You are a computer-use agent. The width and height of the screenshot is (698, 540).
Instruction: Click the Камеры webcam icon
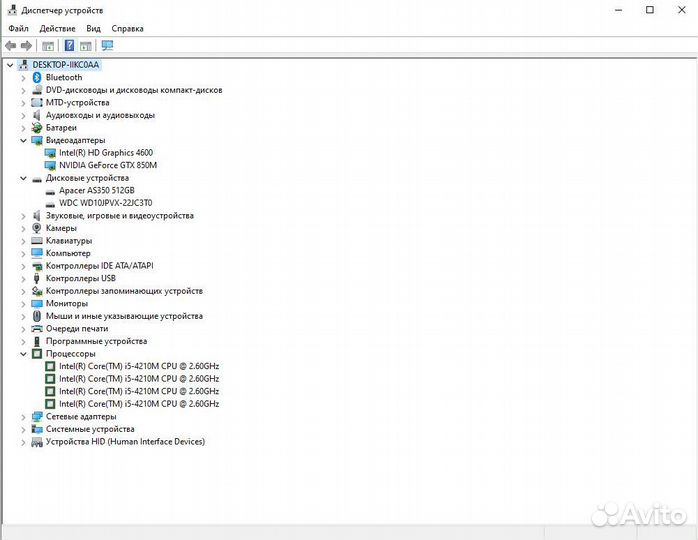[37, 228]
